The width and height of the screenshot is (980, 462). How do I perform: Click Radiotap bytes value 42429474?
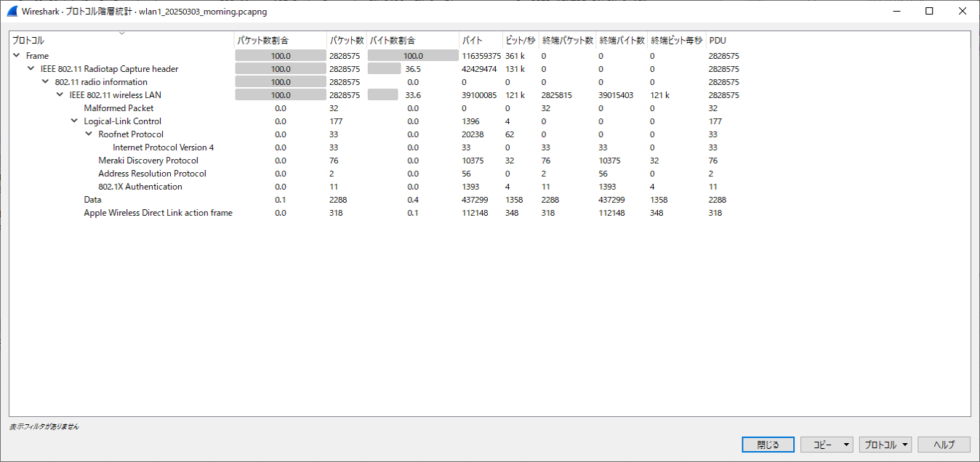pyautogui.click(x=479, y=69)
